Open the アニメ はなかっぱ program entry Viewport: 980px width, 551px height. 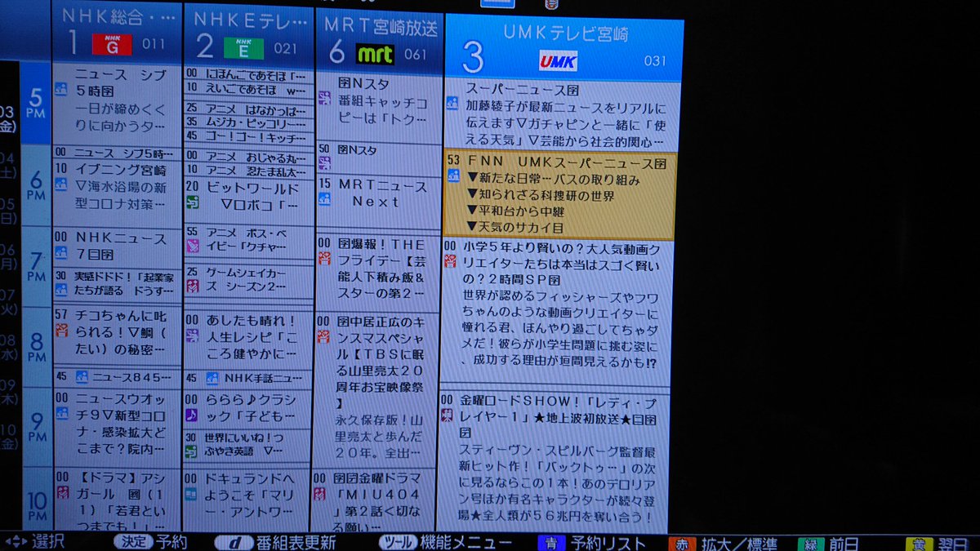tap(248, 108)
